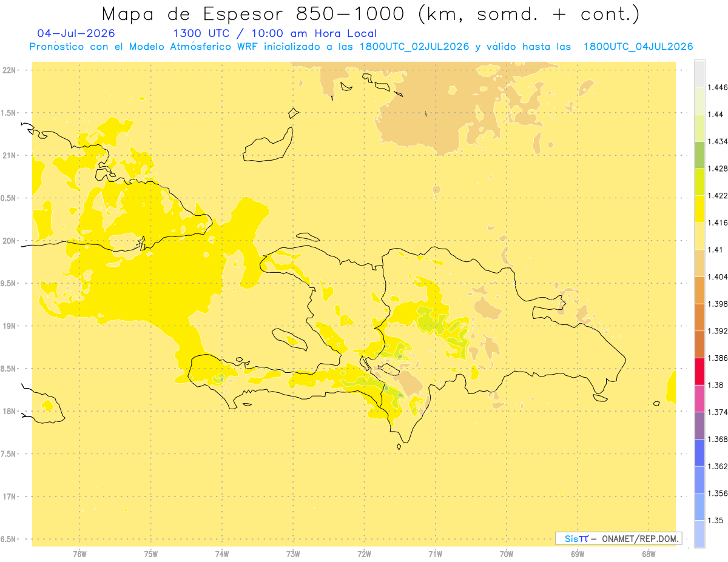Click the legend value 1.398
The width and height of the screenshot is (728, 562).
click(718, 304)
